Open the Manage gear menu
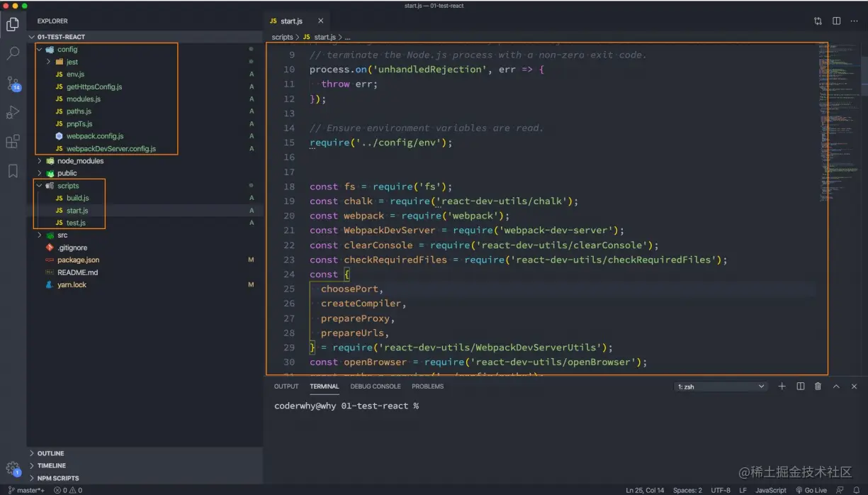This screenshot has width=868, height=495. tap(13, 469)
